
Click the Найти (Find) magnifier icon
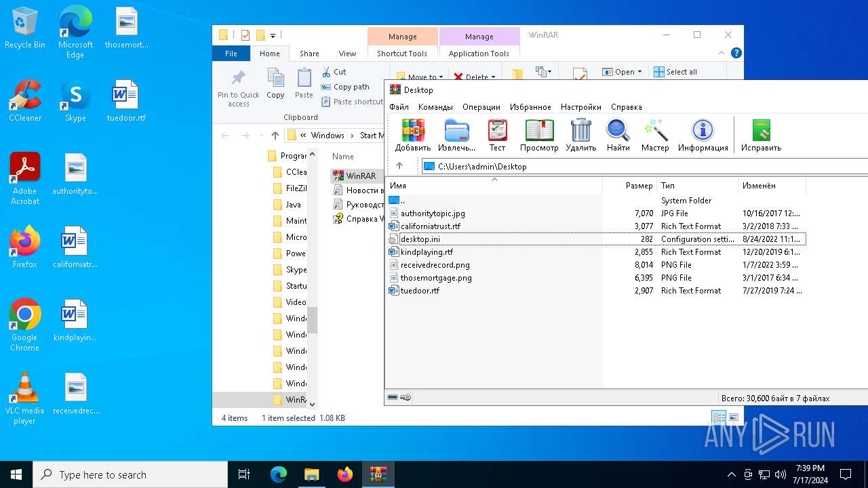click(x=618, y=135)
